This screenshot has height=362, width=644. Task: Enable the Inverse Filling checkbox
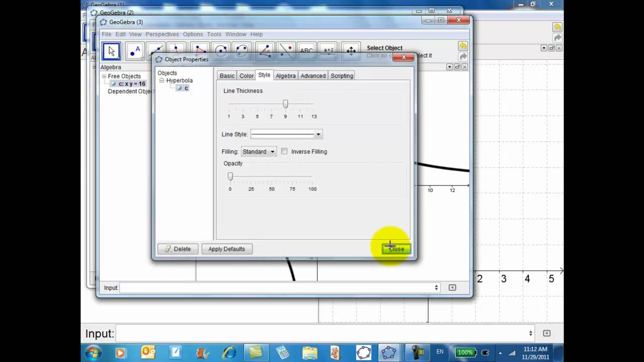(284, 151)
